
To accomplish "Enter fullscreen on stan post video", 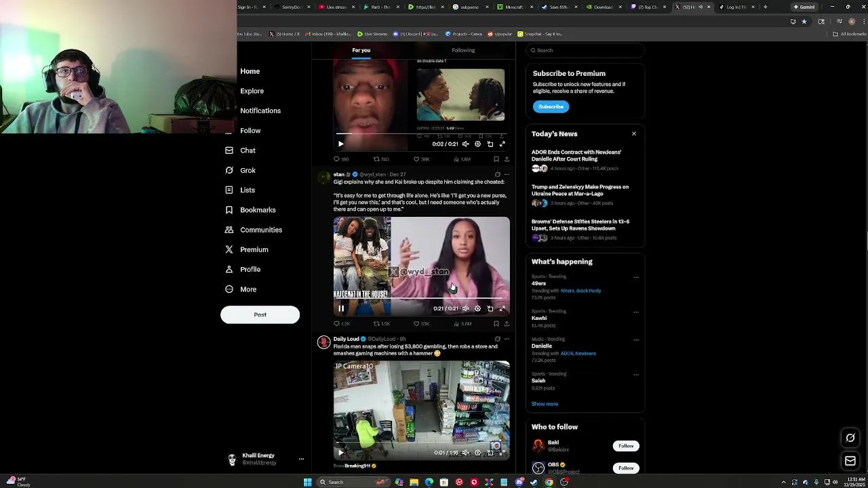I will 502,308.
